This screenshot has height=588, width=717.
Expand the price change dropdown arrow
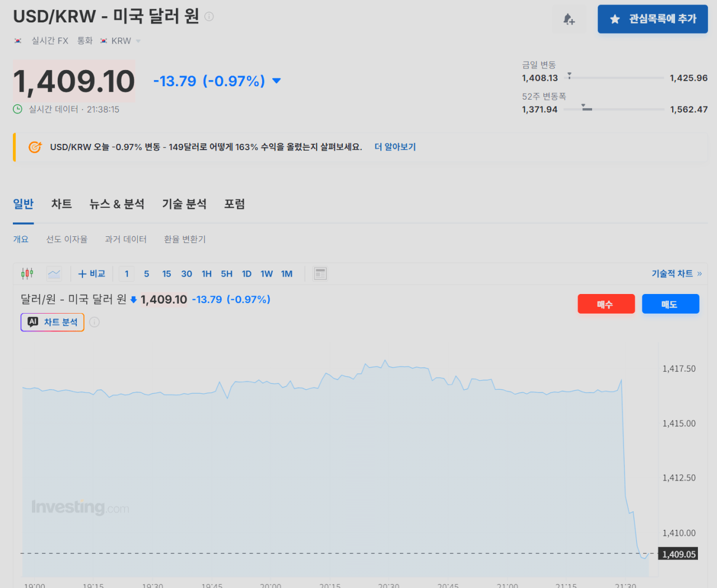(x=276, y=81)
